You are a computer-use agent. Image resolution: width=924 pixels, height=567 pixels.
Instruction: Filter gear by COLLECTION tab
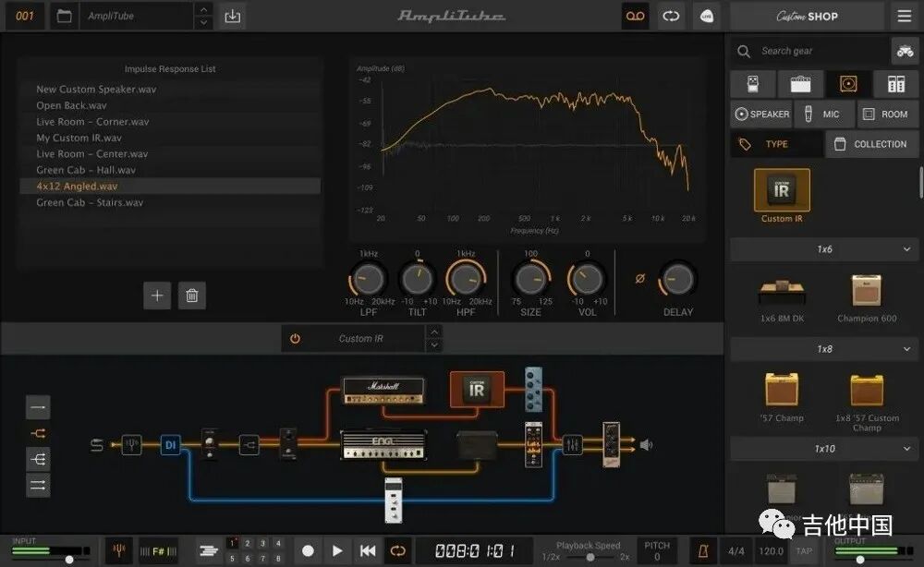(x=871, y=144)
